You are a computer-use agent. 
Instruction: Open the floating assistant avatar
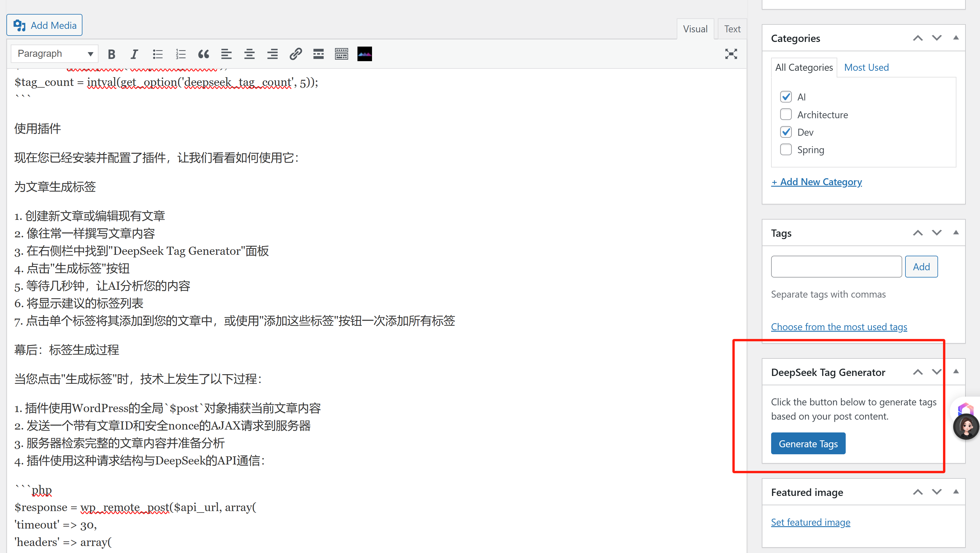coord(966,427)
